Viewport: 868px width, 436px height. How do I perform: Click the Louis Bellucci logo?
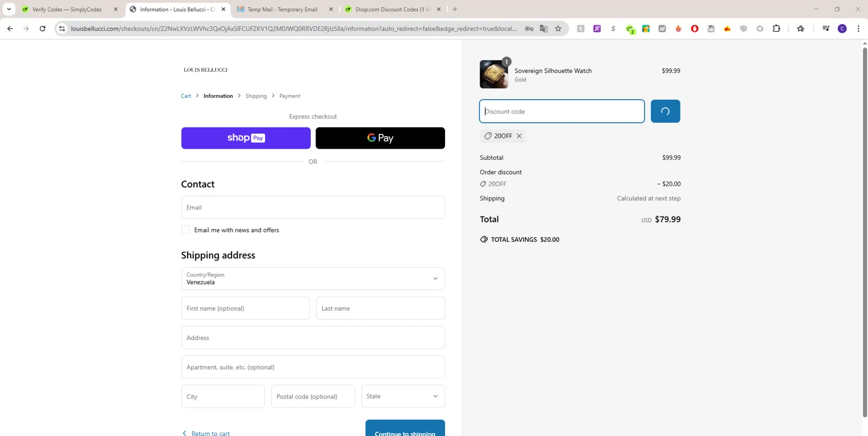pyautogui.click(x=205, y=69)
